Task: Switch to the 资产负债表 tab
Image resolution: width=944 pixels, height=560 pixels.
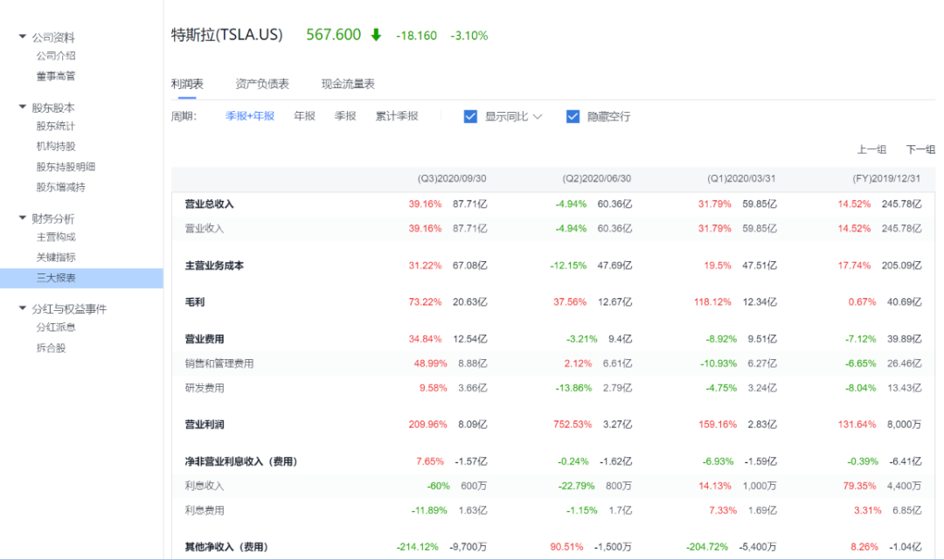Action: [x=262, y=84]
